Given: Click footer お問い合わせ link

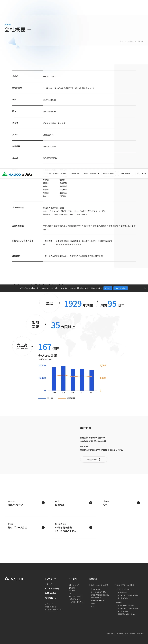Looking at the screenshot, I should 51,593.
